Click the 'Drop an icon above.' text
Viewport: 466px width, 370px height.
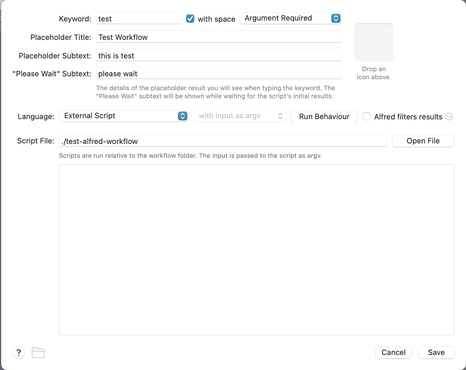coord(374,73)
